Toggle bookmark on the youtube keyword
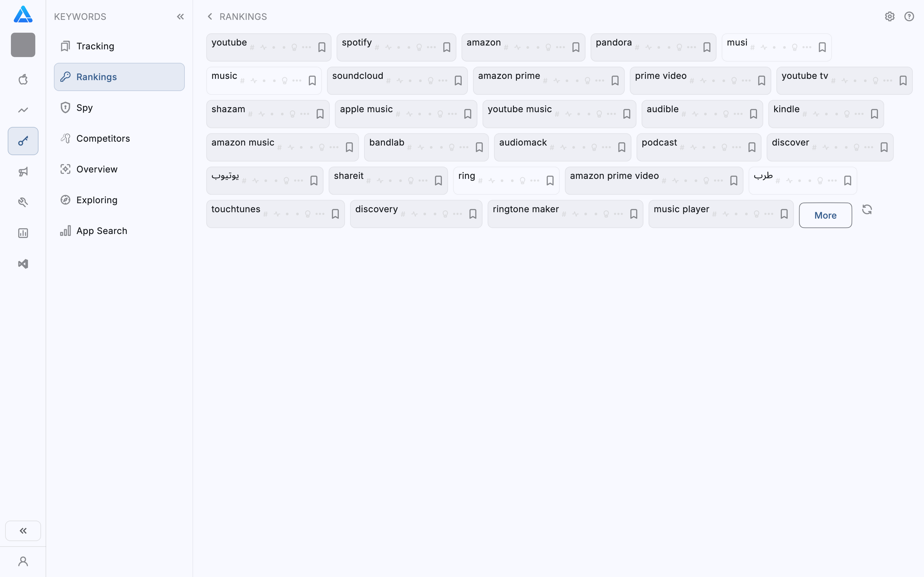Screen dimensions: 924x577 coord(322,47)
